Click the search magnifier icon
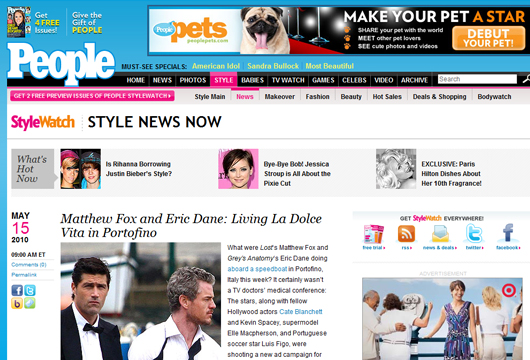Viewport: 530px width, 360px height. pos(526,79)
